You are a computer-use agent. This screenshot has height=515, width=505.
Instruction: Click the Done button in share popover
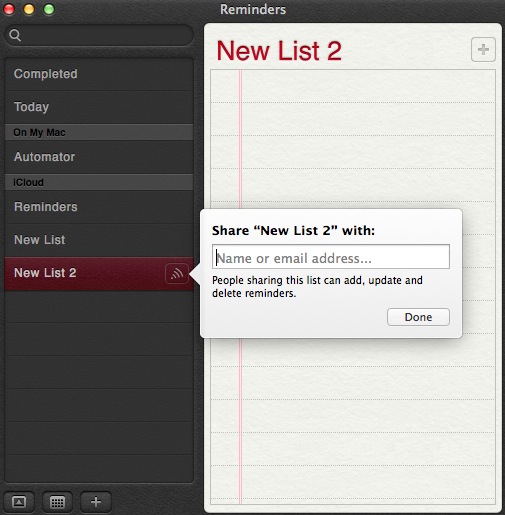(418, 317)
